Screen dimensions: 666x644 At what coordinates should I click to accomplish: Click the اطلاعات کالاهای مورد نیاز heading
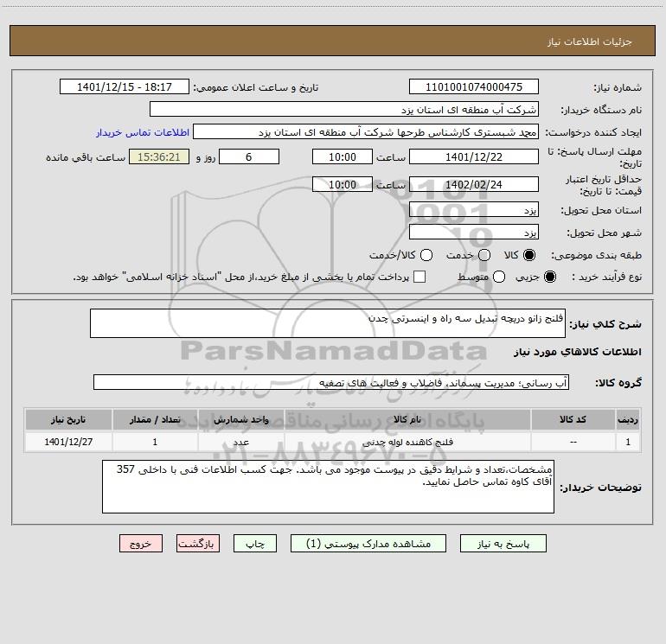click(577, 352)
